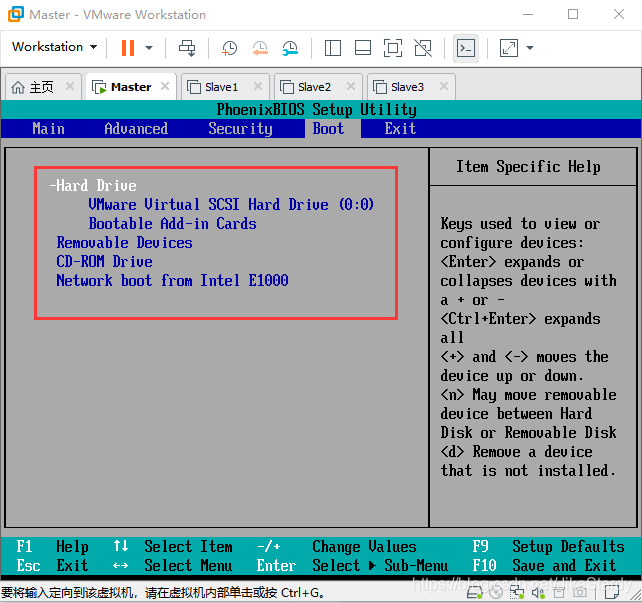Screen dimensions: 642x603
Task: Click the printer status icon
Action: point(559,592)
